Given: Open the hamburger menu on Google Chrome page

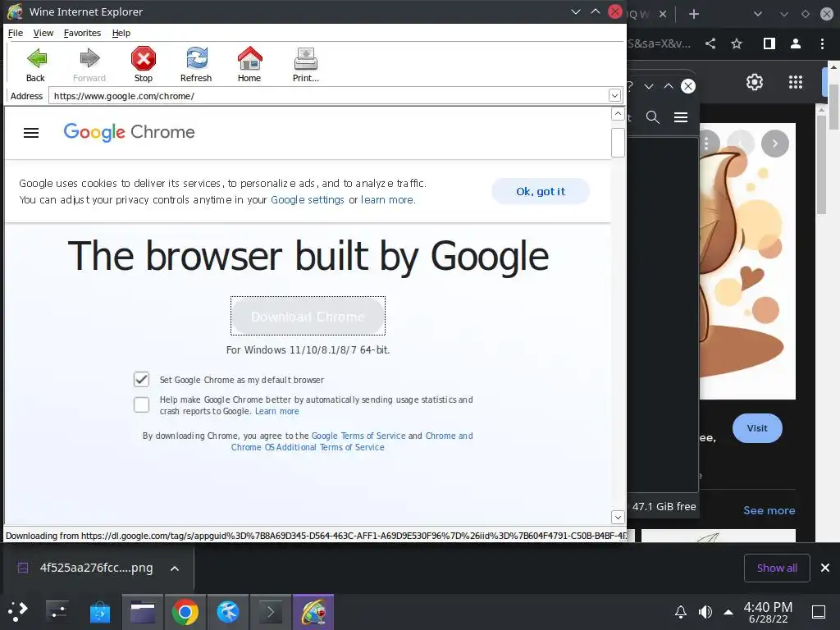Looking at the screenshot, I should click(31, 132).
